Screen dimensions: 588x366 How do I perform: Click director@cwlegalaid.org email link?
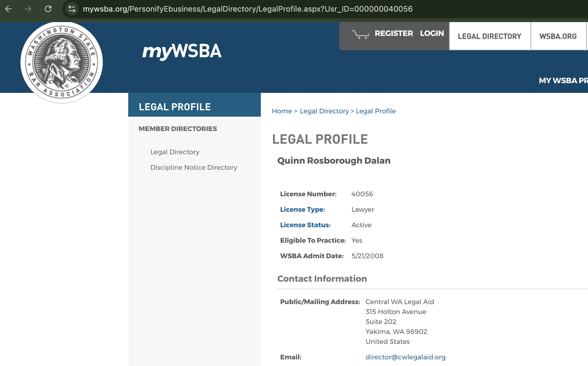pos(405,357)
